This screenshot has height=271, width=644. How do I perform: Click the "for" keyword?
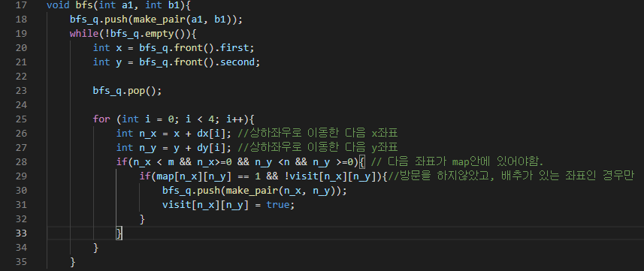coord(101,119)
